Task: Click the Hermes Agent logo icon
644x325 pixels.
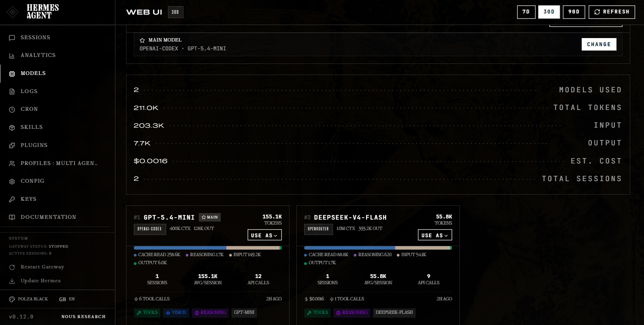Action: 13,12
